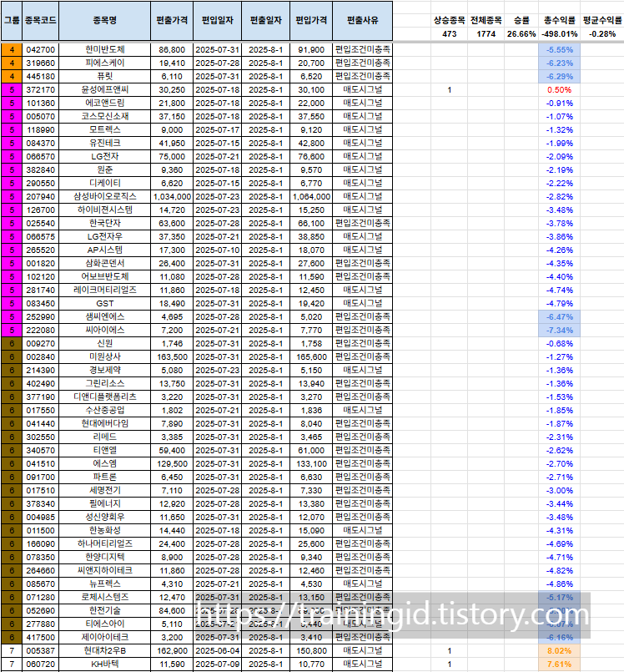
Task: Select the stock name 티앤엘
Action: pyautogui.click(x=104, y=451)
